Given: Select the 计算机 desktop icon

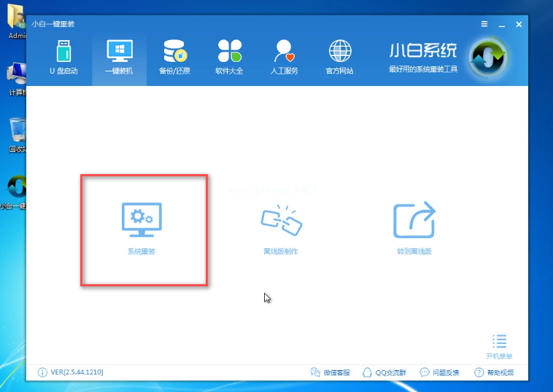Looking at the screenshot, I should pos(17,79).
